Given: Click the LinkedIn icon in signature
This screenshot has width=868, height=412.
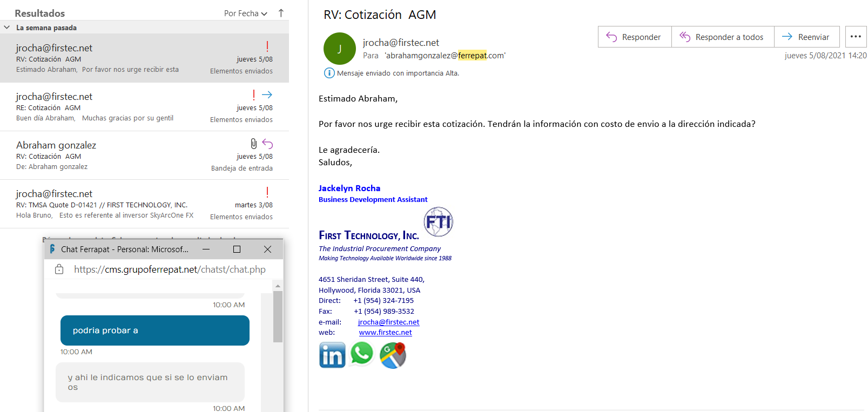Looking at the screenshot, I should pyautogui.click(x=332, y=355).
